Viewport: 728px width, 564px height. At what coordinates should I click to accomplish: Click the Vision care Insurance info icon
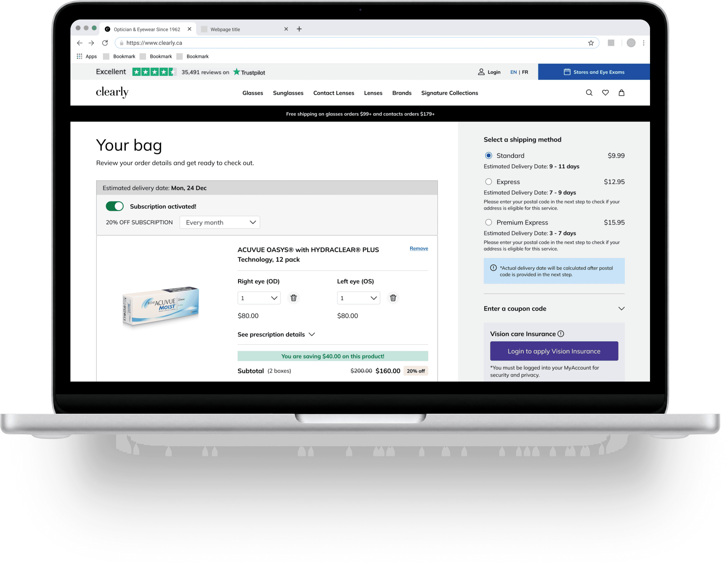pyautogui.click(x=561, y=334)
